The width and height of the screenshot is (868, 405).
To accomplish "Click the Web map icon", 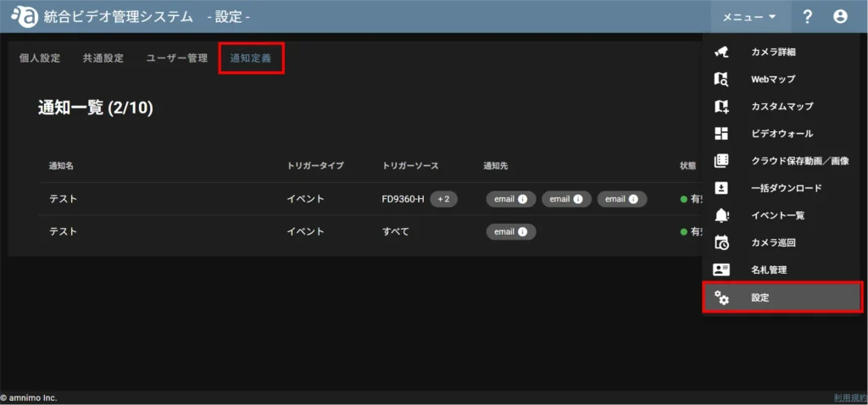I will click(x=721, y=80).
